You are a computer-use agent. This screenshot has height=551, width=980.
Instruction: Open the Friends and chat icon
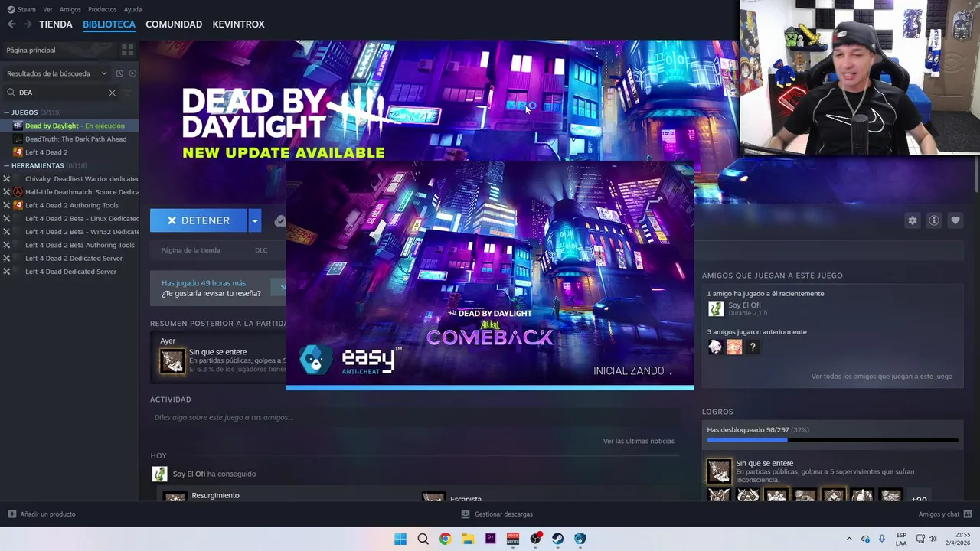(x=968, y=514)
